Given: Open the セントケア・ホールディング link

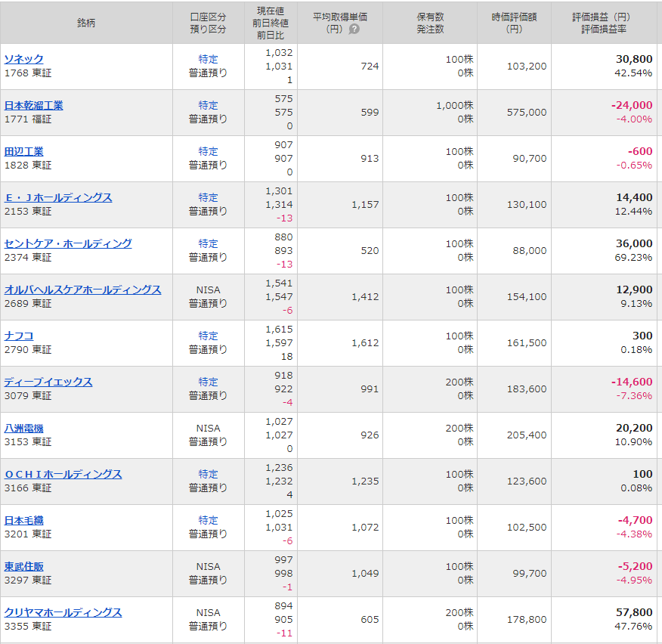Looking at the screenshot, I should pyautogui.click(x=68, y=243).
